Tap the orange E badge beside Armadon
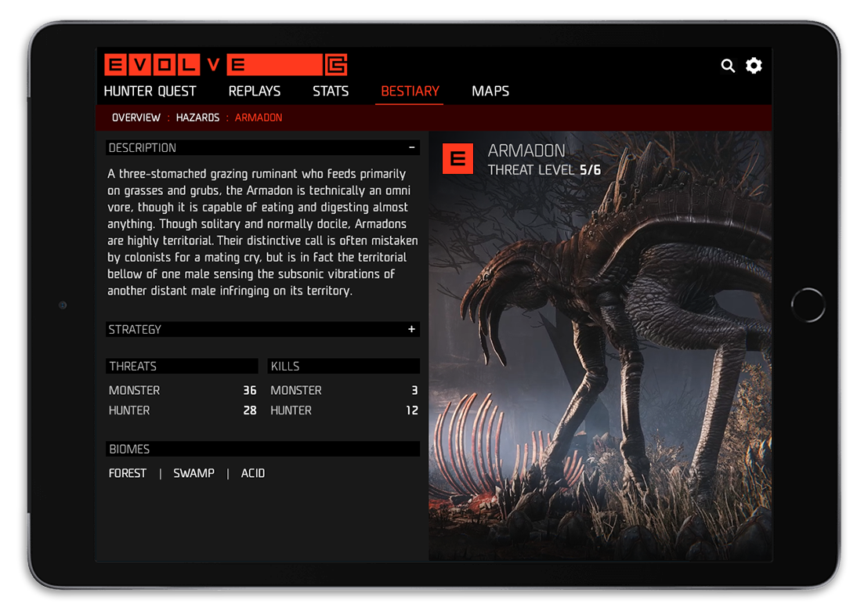The width and height of the screenshot is (868, 611). click(x=458, y=159)
